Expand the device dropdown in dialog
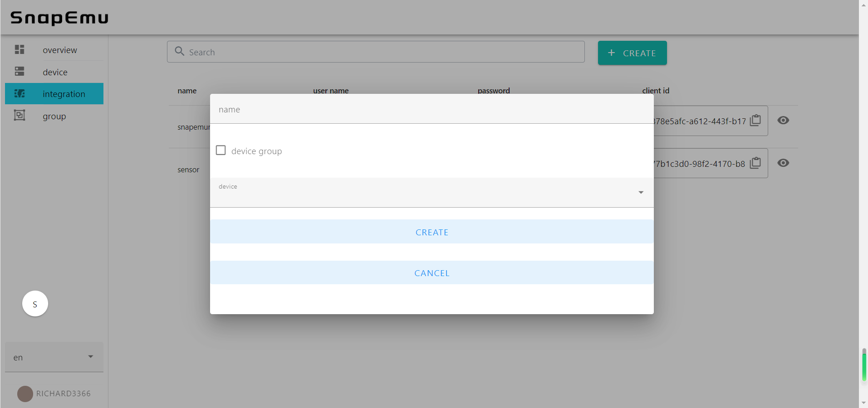Image resolution: width=868 pixels, height=408 pixels. pos(641,193)
